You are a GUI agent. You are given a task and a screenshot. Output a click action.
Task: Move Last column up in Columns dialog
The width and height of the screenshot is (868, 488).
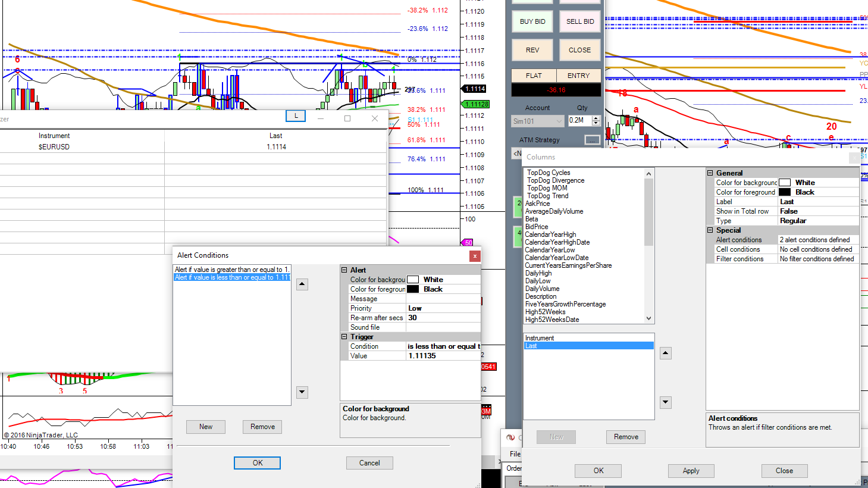[666, 354]
